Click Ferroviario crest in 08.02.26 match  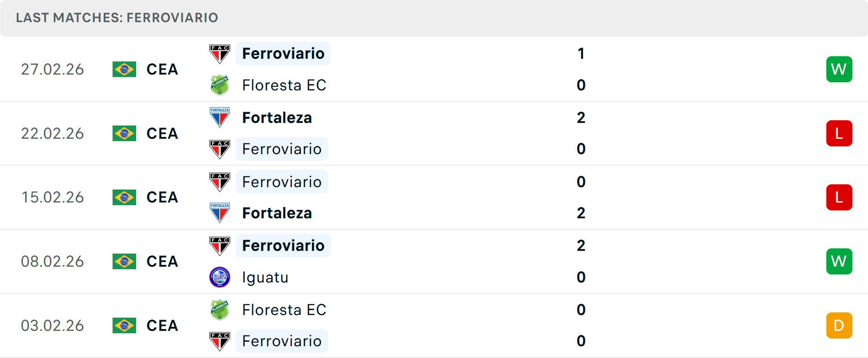(x=220, y=246)
